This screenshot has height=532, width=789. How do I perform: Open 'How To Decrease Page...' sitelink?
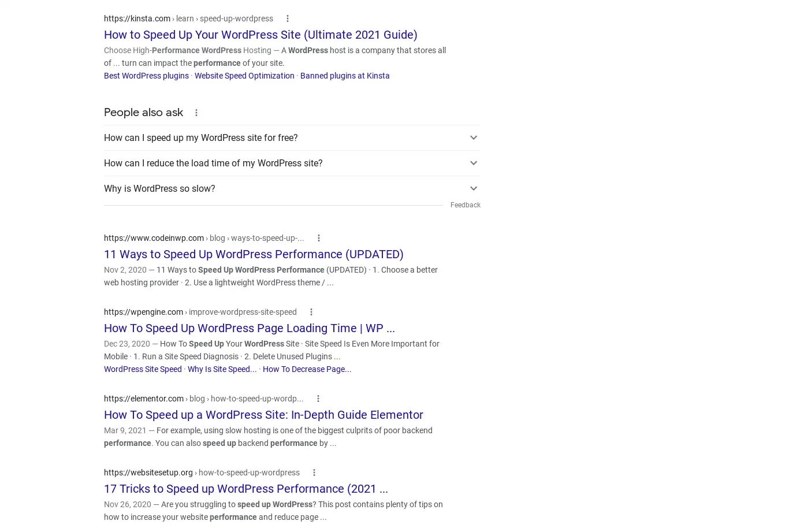tap(307, 369)
